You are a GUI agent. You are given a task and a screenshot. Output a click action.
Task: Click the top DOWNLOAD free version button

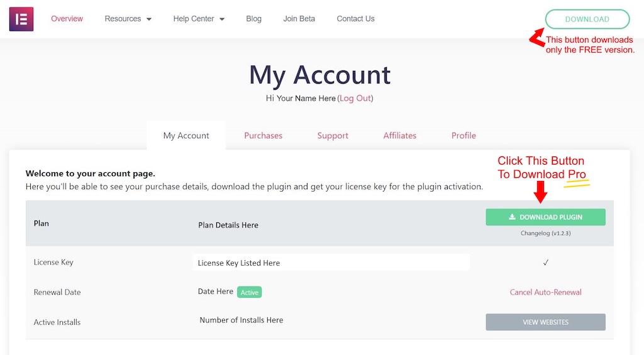(587, 19)
